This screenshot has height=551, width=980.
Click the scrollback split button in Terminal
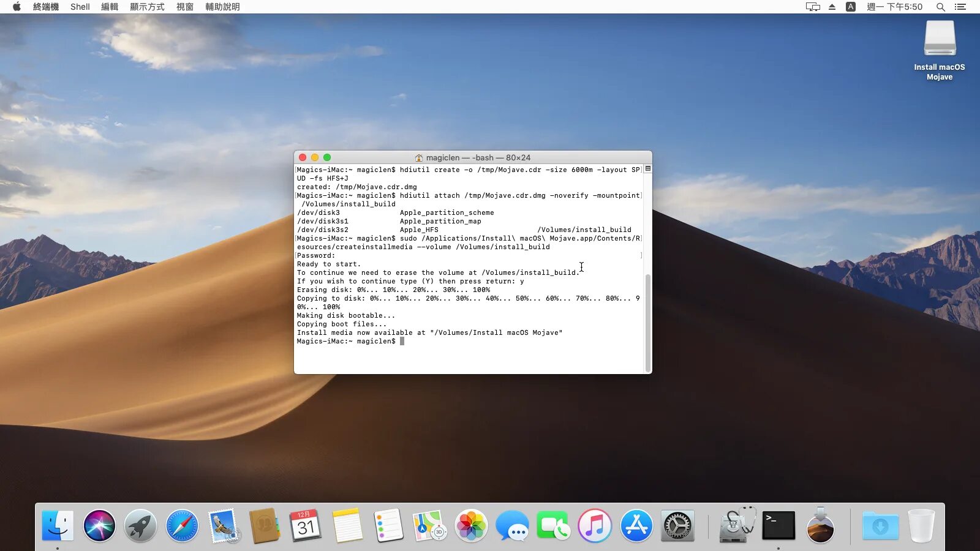pos(648,169)
